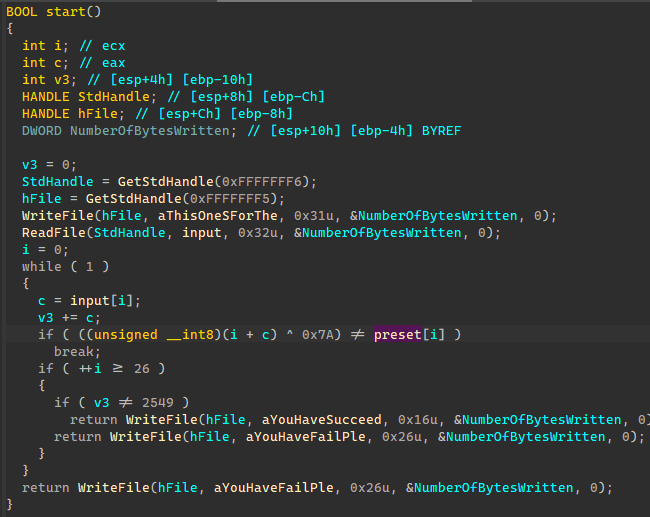The width and height of the screenshot is (650, 517).
Task: Click the DWORD type keyword
Action: tap(42, 131)
